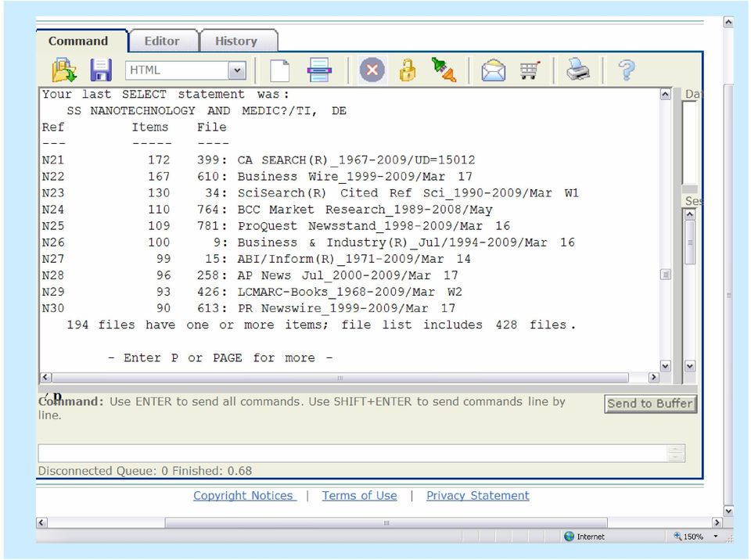Open the 150% zoom level dropdown
This screenshot has height=560, width=751.
(x=716, y=537)
